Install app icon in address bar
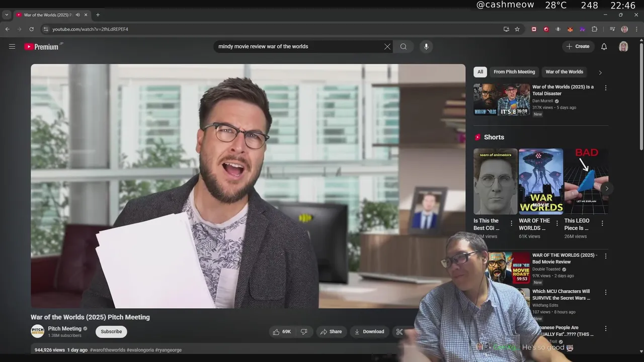This screenshot has height=362, width=644. coord(506,29)
